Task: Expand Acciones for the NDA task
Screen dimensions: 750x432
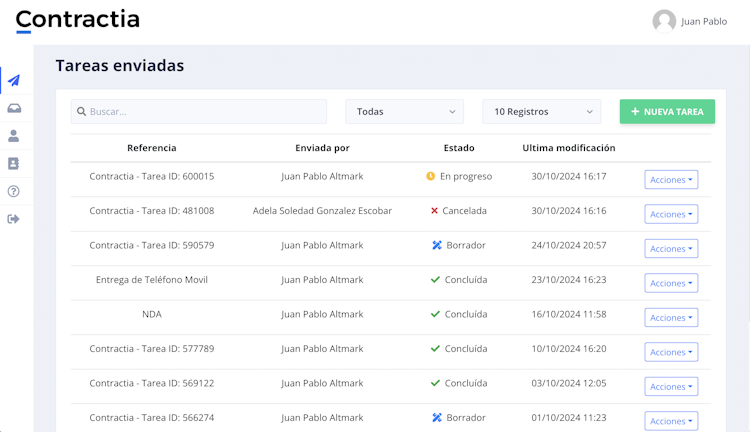Action: (x=671, y=318)
